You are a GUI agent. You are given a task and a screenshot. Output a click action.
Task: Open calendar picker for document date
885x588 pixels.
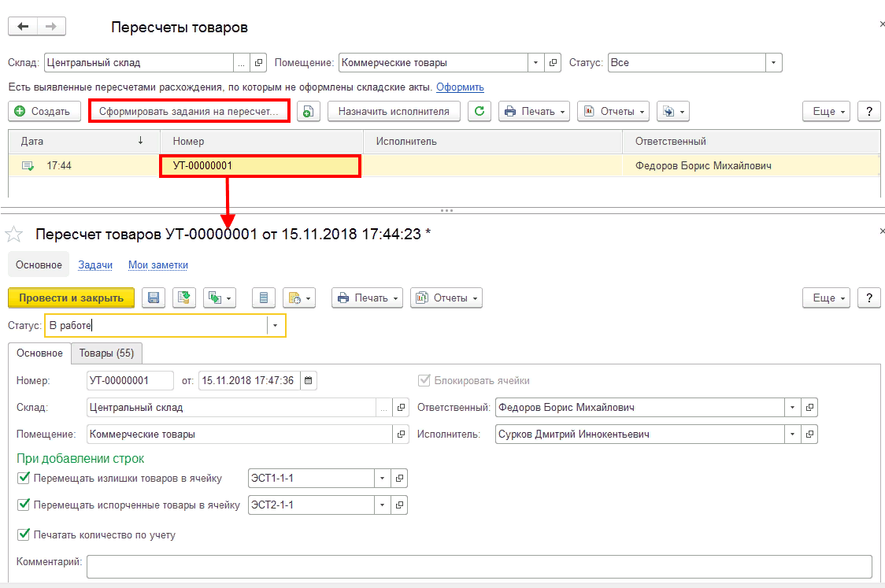click(x=308, y=381)
